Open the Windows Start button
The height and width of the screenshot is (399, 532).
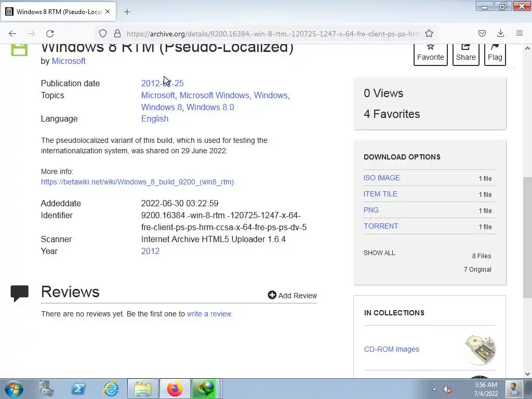14,389
